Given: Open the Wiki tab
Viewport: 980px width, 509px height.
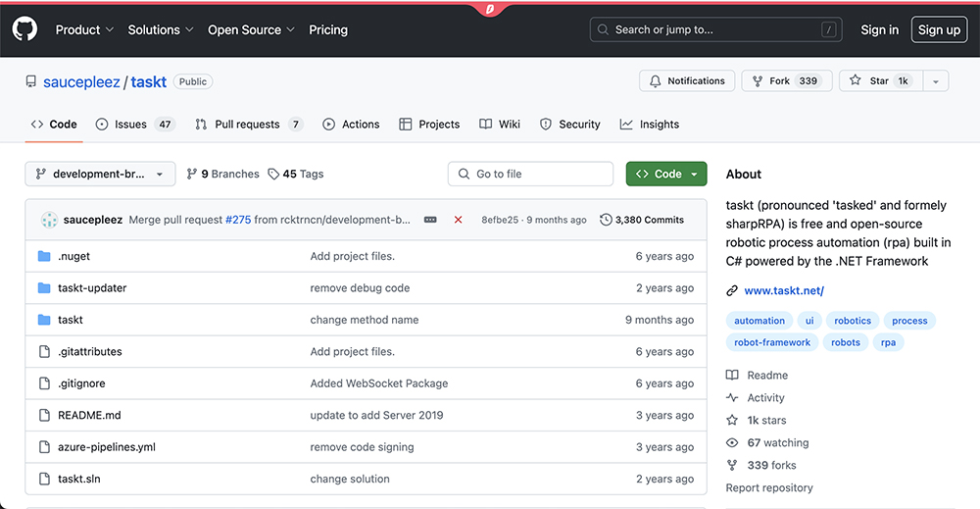Looking at the screenshot, I should click(500, 125).
